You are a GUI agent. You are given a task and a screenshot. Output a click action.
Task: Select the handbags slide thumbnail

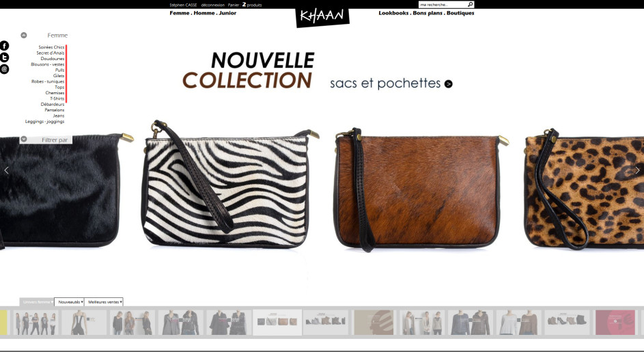(277, 323)
